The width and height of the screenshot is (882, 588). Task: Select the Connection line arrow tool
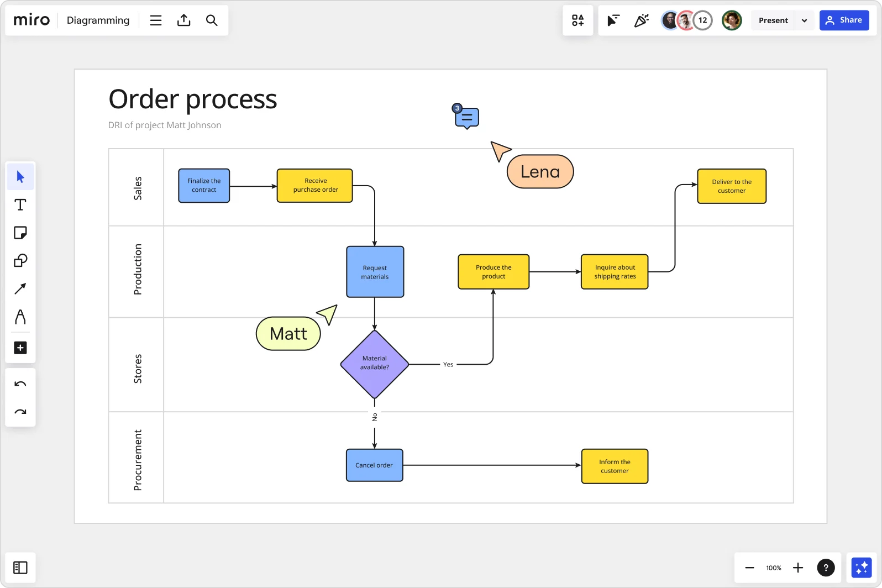[20, 288]
